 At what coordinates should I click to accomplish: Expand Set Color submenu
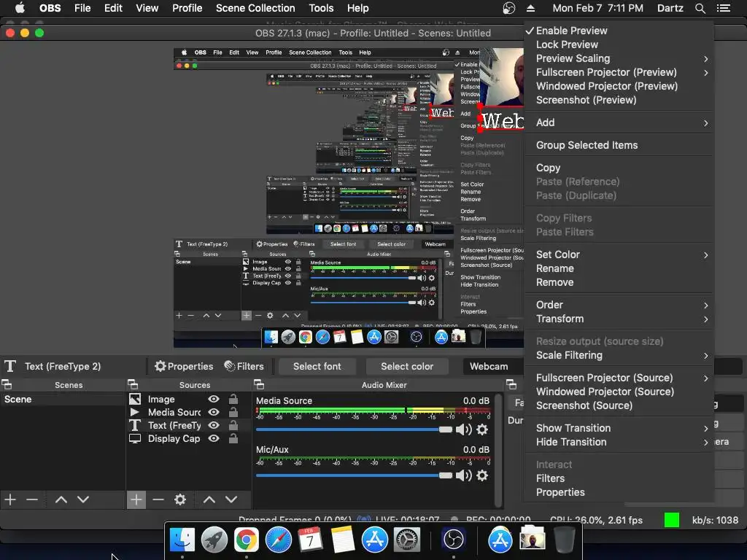click(619, 254)
